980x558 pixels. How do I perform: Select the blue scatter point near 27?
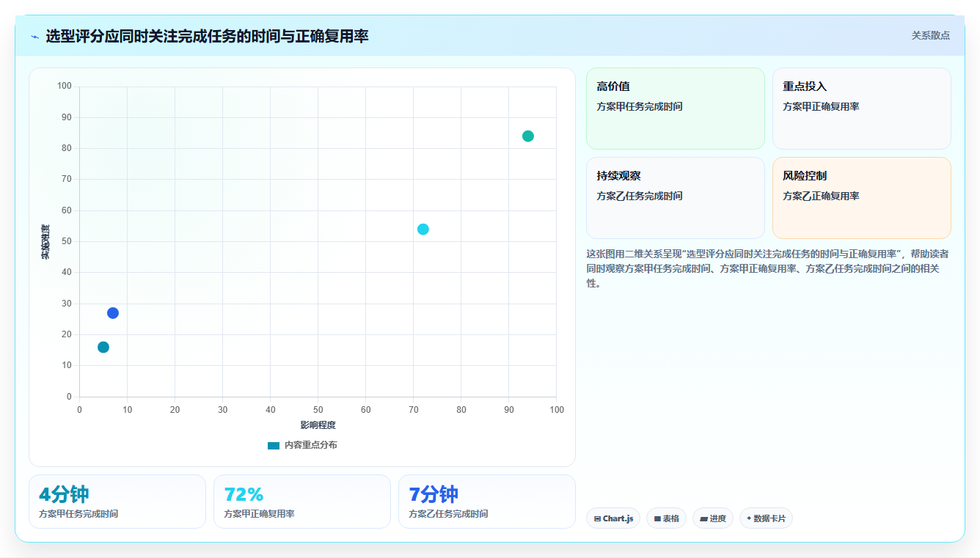[113, 313]
